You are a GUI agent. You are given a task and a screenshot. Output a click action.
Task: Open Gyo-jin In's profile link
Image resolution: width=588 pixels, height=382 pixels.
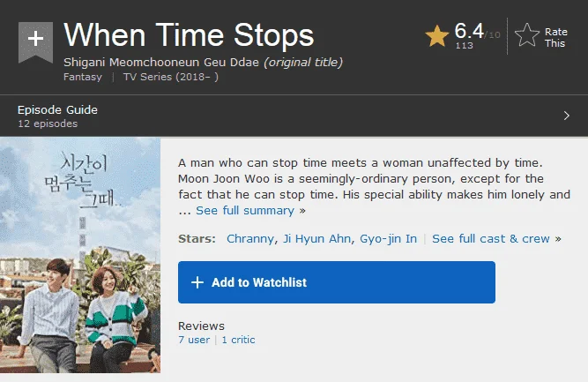click(388, 239)
